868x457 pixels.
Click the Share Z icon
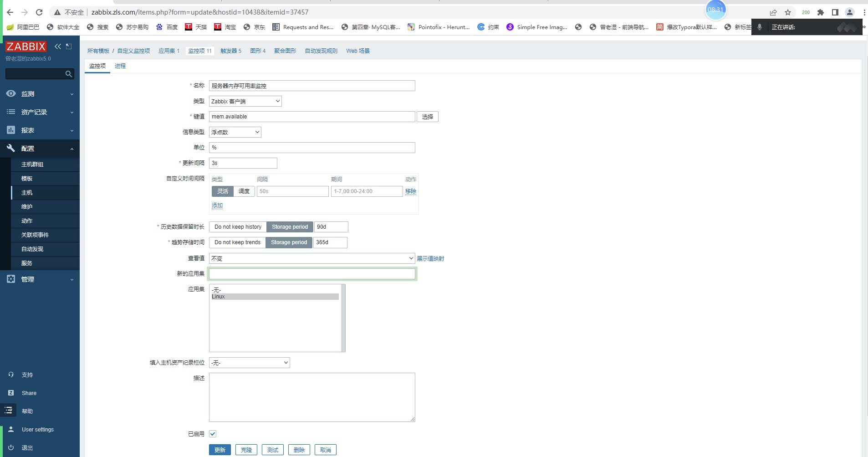pos(11,393)
